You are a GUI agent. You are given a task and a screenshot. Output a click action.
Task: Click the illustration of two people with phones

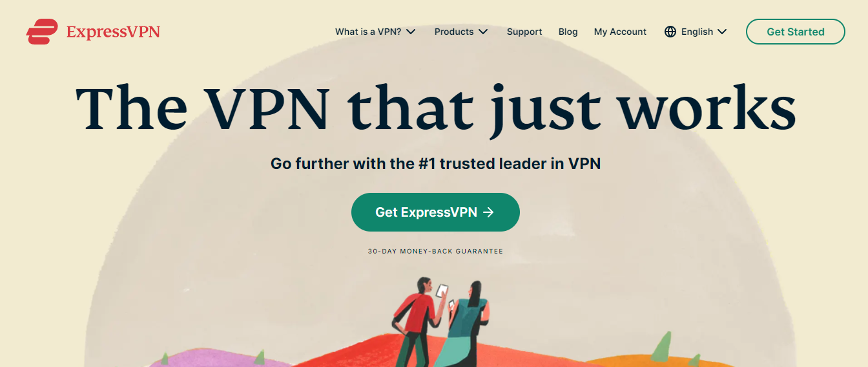tap(440, 321)
